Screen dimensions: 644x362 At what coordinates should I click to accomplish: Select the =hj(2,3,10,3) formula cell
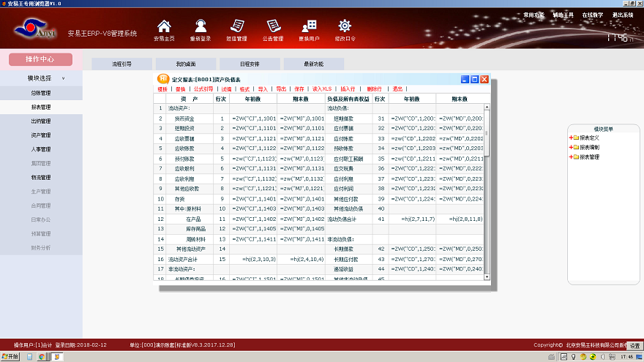(x=253, y=260)
